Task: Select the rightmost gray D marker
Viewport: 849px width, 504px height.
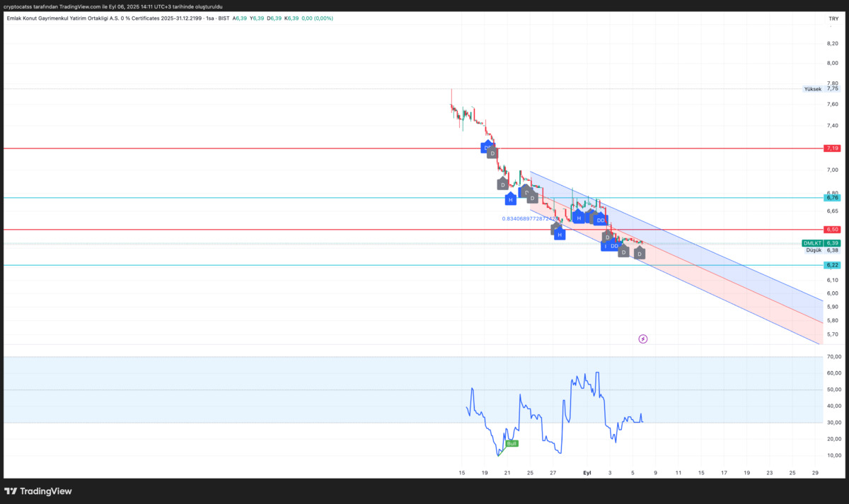Action: [x=640, y=252]
